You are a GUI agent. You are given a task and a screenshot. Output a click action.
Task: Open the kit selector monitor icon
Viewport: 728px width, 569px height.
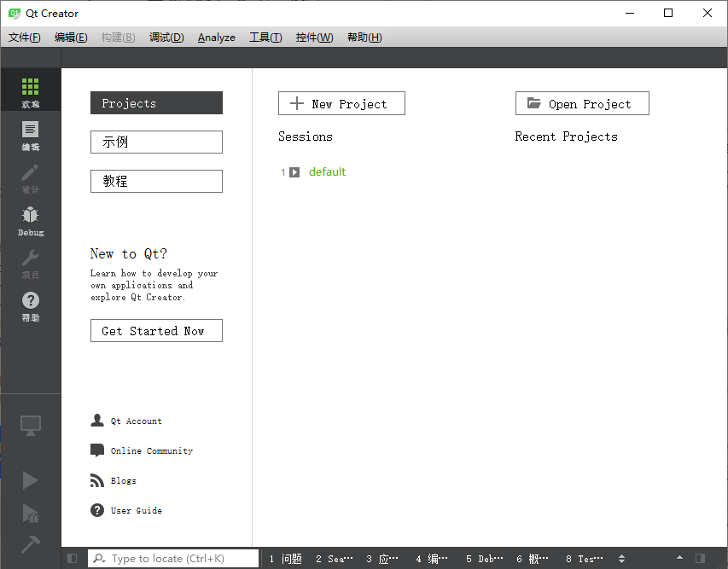(31, 425)
